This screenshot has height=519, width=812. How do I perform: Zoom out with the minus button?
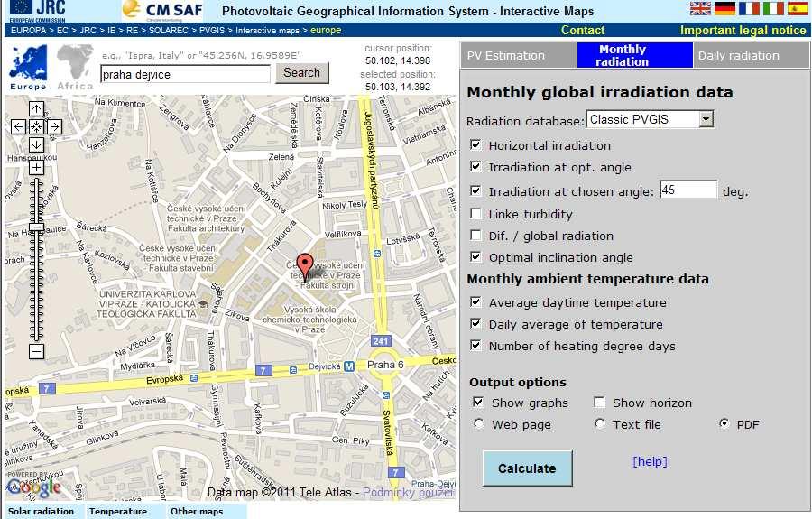[36, 352]
